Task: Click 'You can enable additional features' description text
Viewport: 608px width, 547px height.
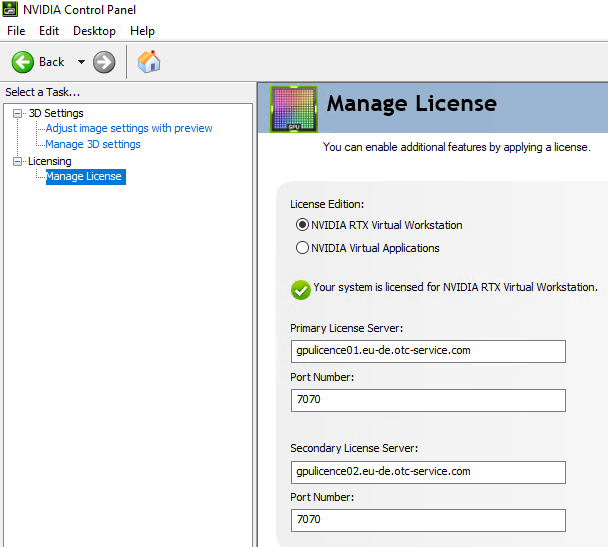Action: pyautogui.click(x=457, y=147)
